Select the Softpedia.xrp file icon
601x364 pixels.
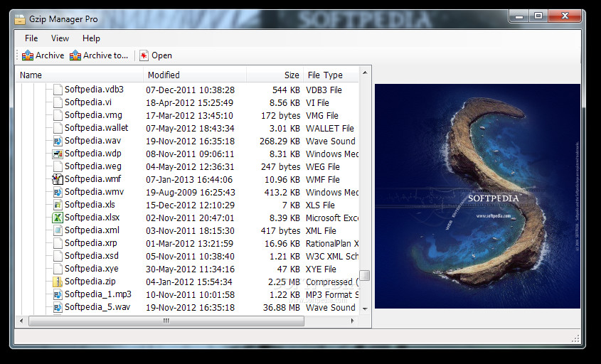point(58,243)
